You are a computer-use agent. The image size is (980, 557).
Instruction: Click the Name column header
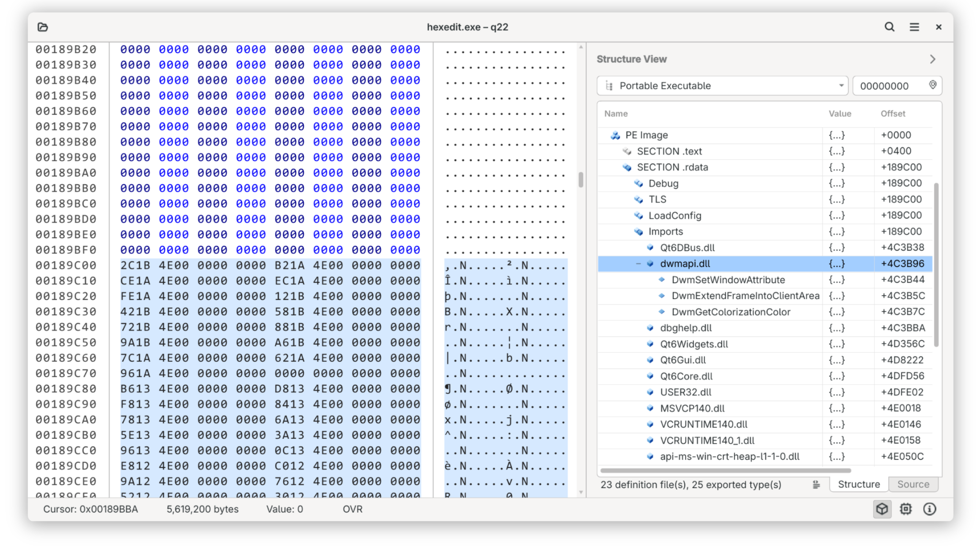click(615, 113)
